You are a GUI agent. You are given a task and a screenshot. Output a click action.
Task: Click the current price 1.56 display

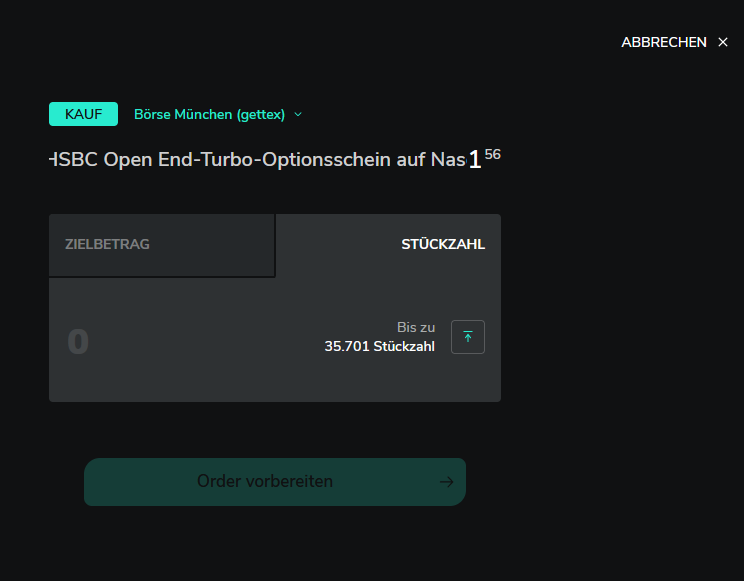(x=484, y=159)
